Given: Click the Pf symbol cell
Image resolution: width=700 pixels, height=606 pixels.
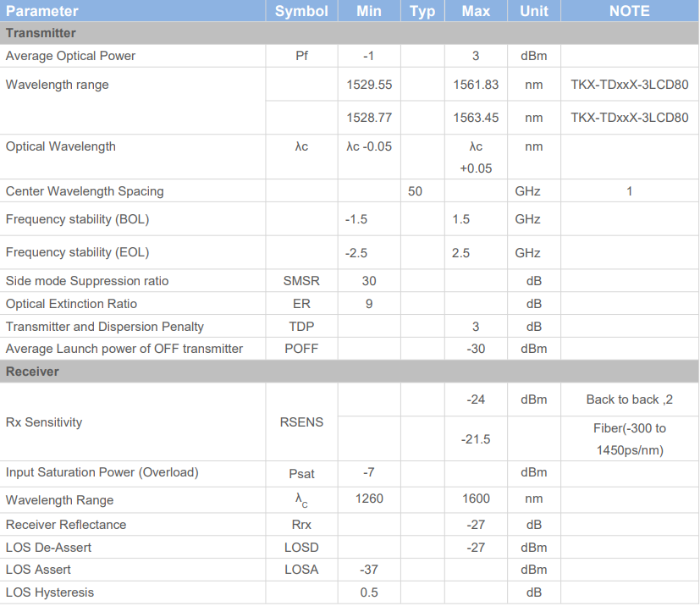Looking at the screenshot, I should click(x=301, y=56).
